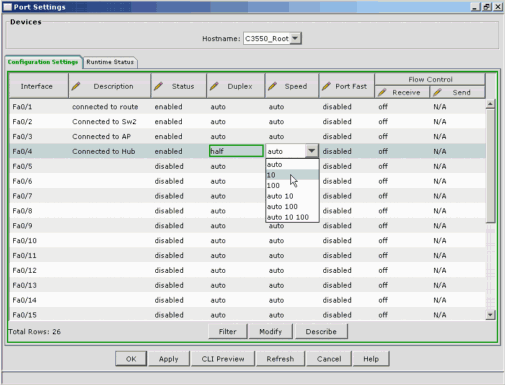This screenshot has height=385, width=505.
Task: Click the Apply button
Action: 169,359
